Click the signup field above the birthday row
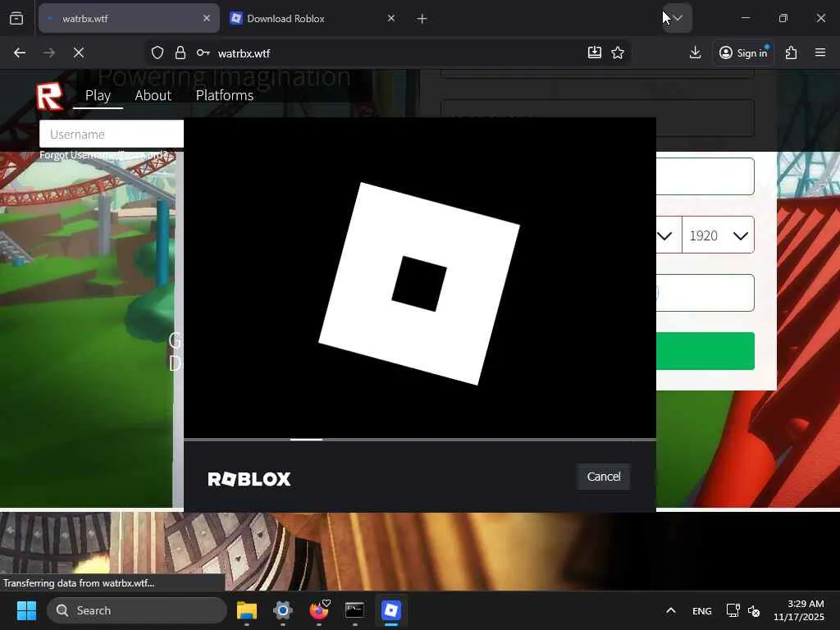 [705, 176]
